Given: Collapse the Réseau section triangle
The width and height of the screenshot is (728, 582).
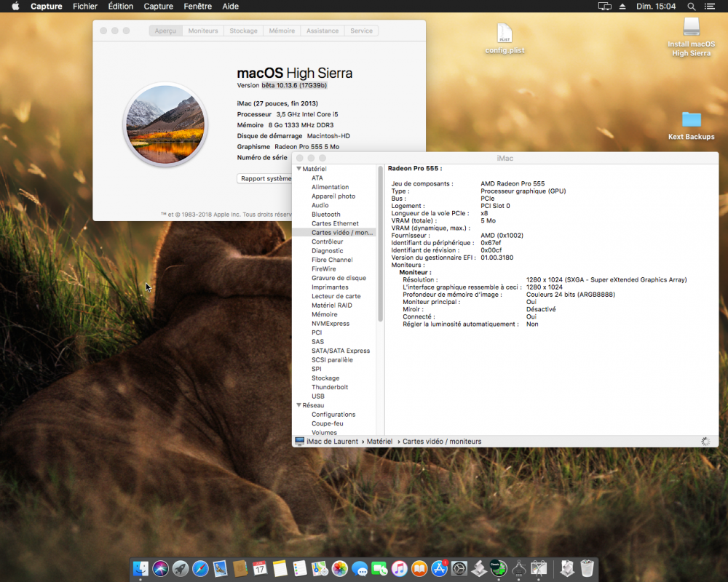Looking at the screenshot, I should click(299, 405).
